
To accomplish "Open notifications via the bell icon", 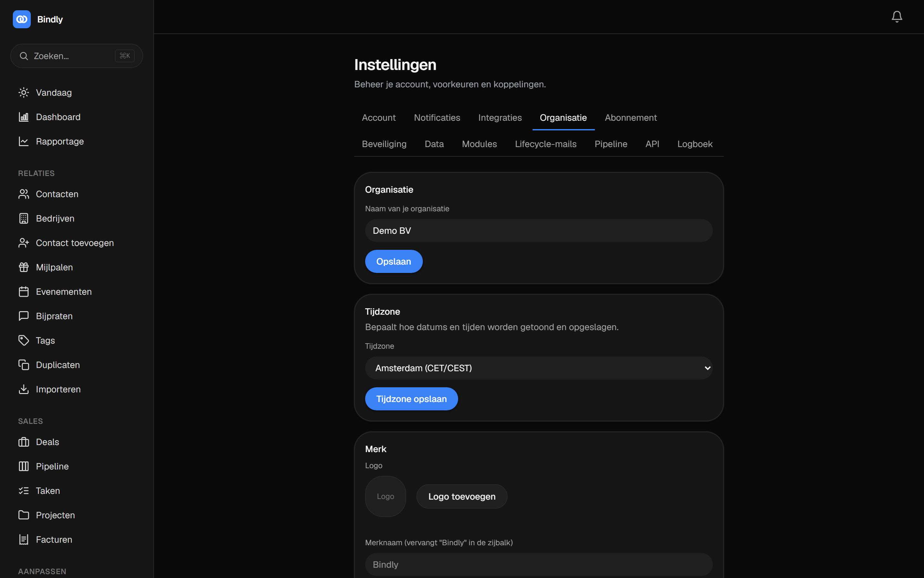I will pos(897,16).
